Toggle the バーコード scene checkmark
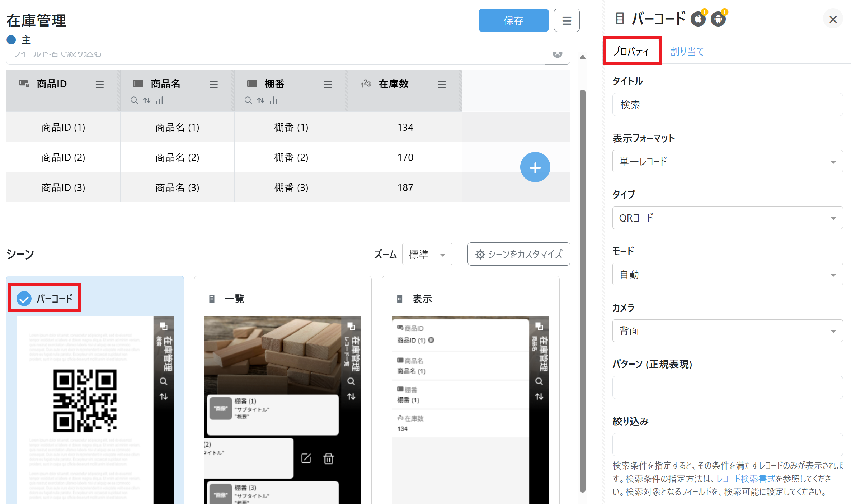Image resolution: width=851 pixels, height=504 pixels. click(24, 299)
